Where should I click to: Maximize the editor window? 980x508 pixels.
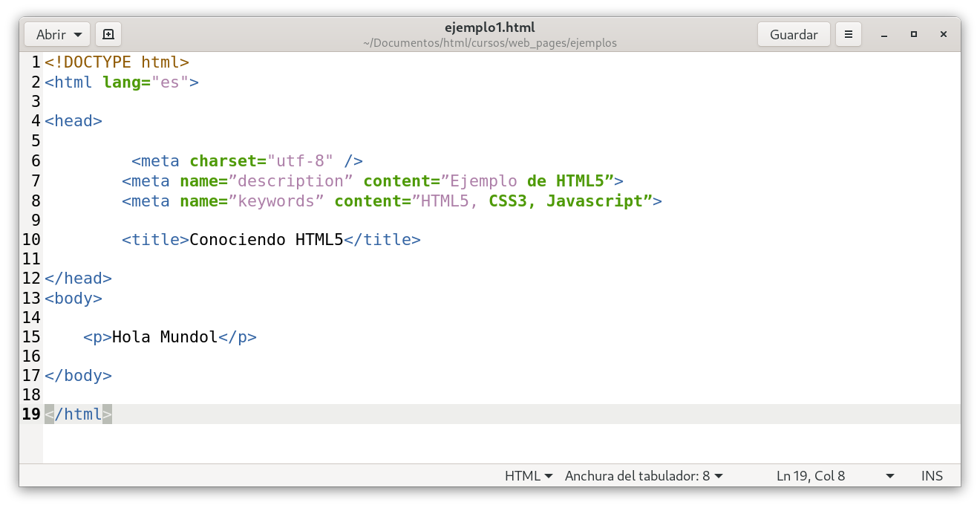914,34
